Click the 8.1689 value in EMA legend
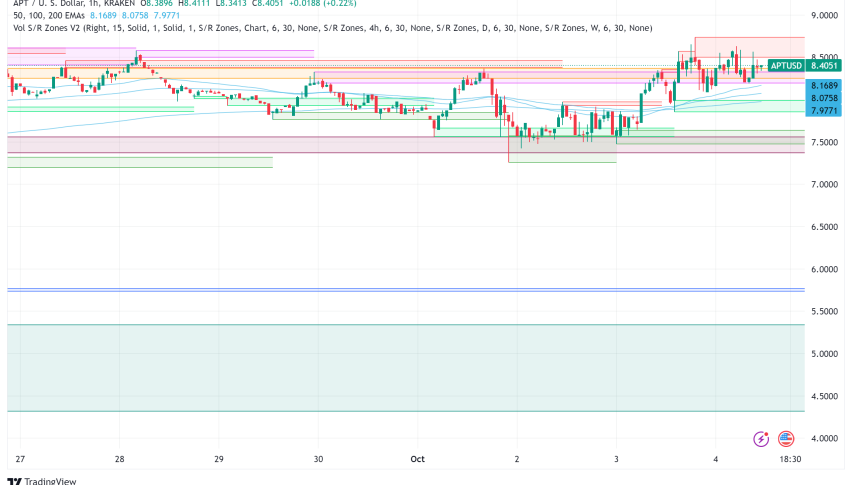852x485 pixels. coord(103,15)
